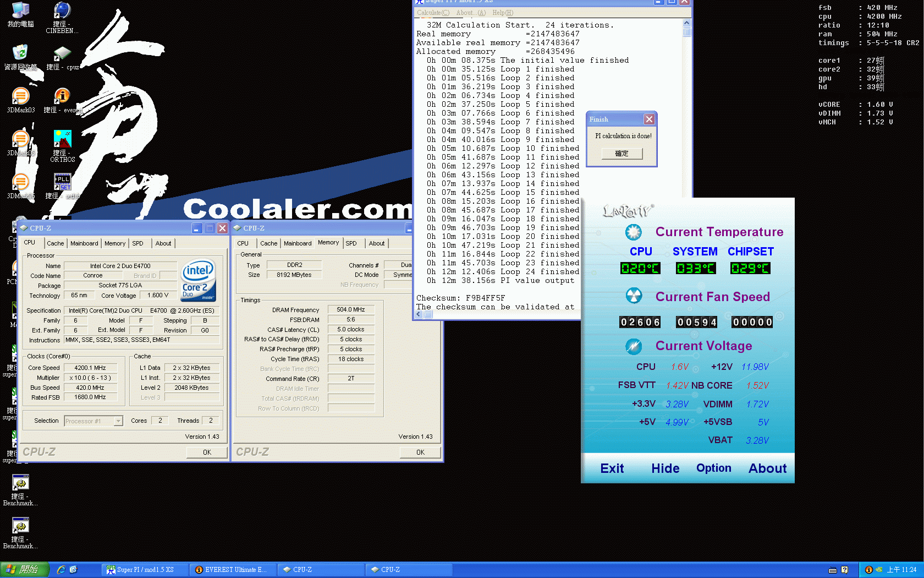
Task: Click Exit in the LANParty monitor
Action: pos(612,468)
